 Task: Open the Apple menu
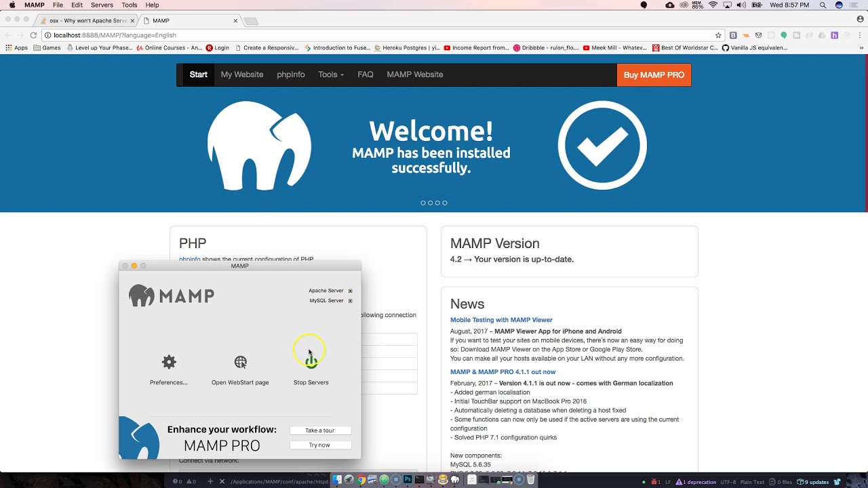click(x=12, y=5)
